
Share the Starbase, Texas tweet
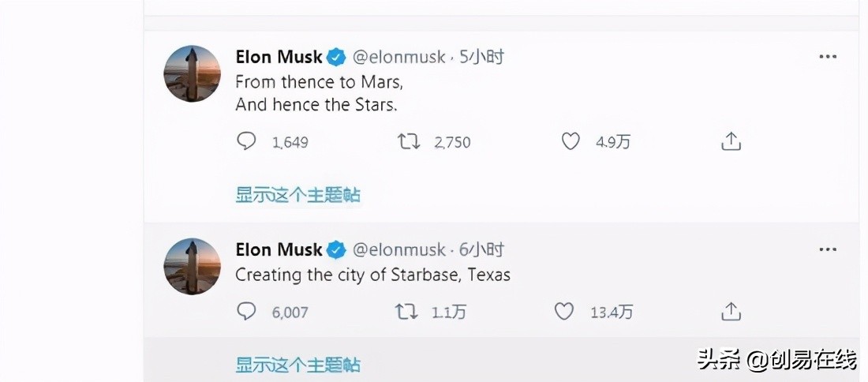(731, 312)
